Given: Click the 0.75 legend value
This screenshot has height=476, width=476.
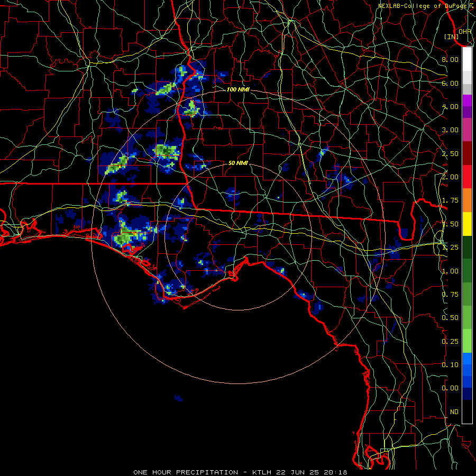Looking at the screenshot, I should pyautogui.click(x=450, y=295).
